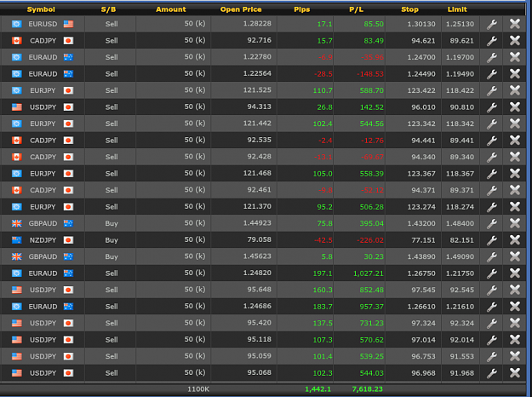Close GBPAUD position opened at 1.45623

click(x=515, y=256)
